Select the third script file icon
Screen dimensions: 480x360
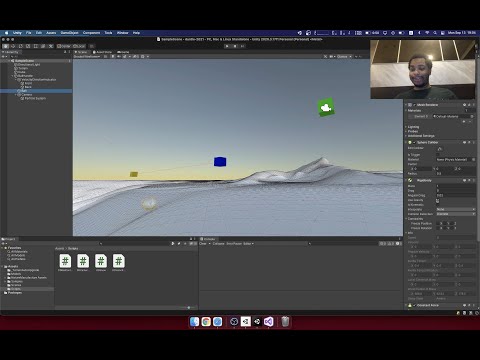pos(101,261)
